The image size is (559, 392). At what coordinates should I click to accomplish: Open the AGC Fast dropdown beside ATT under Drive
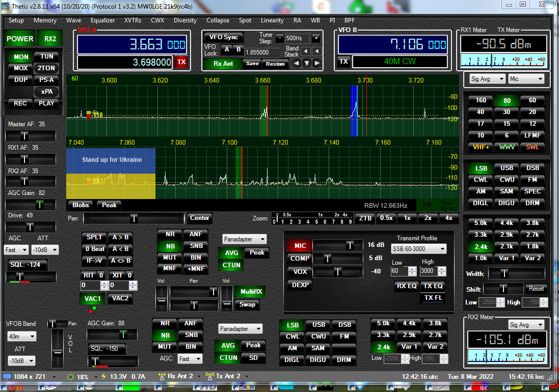coord(16,250)
